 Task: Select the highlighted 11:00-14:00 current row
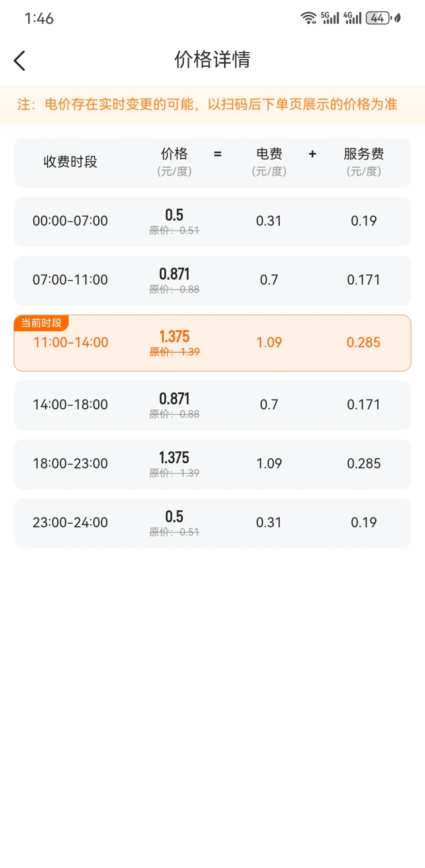(212, 343)
